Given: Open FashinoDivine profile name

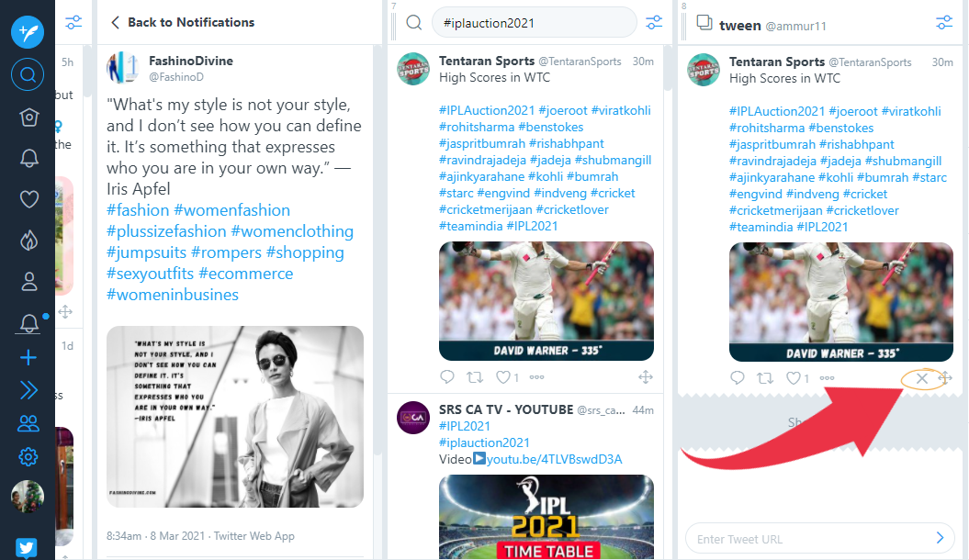Looking at the screenshot, I should (191, 61).
